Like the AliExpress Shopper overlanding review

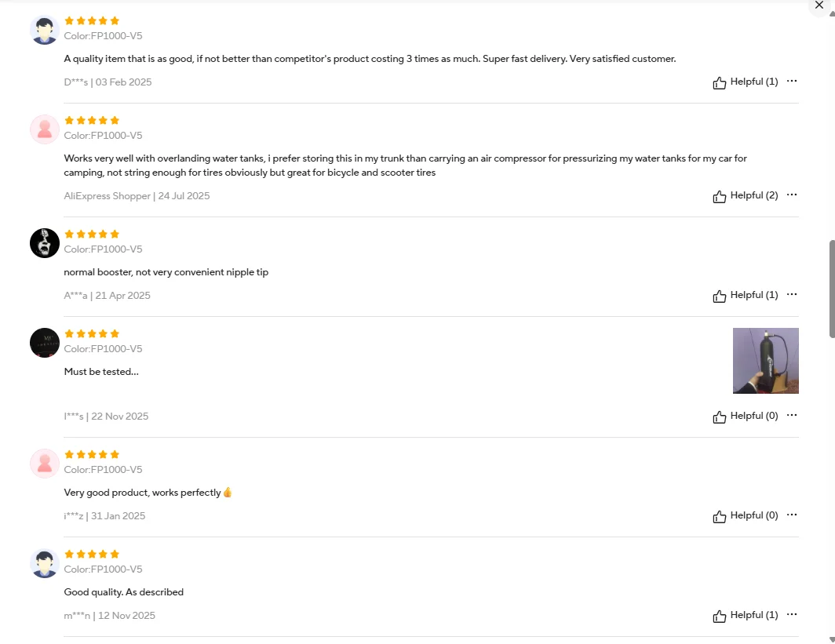pyautogui.click(x=745, y=196)
